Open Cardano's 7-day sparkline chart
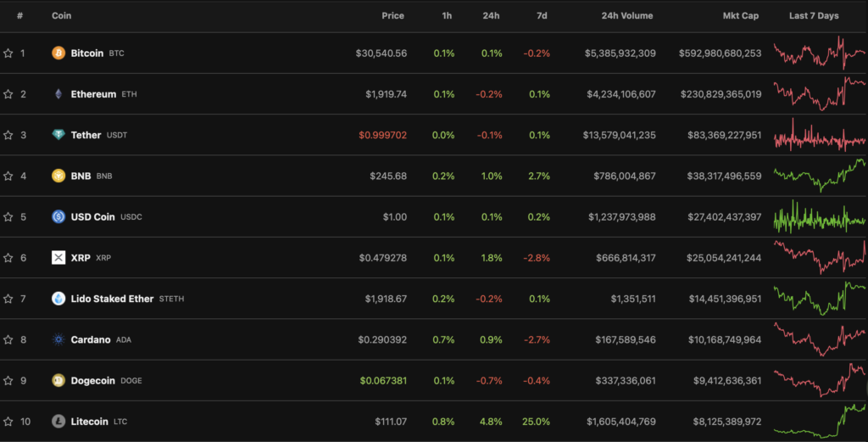 pos(820,340)
